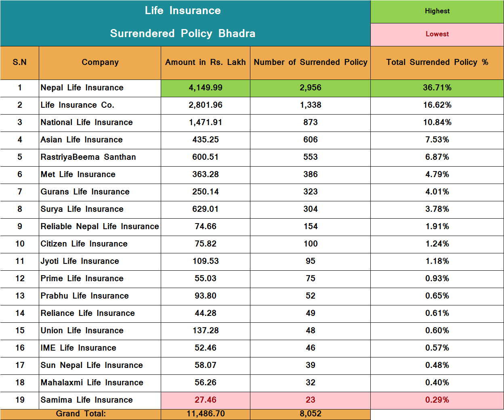Select the S.N column header
The image size is (504, 420).
(x=19, y=63)
